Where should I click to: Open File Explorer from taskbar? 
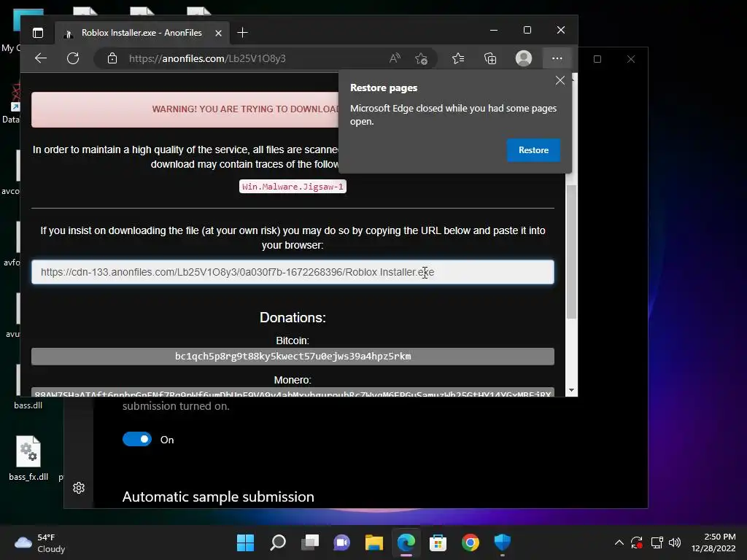(374, 542)
